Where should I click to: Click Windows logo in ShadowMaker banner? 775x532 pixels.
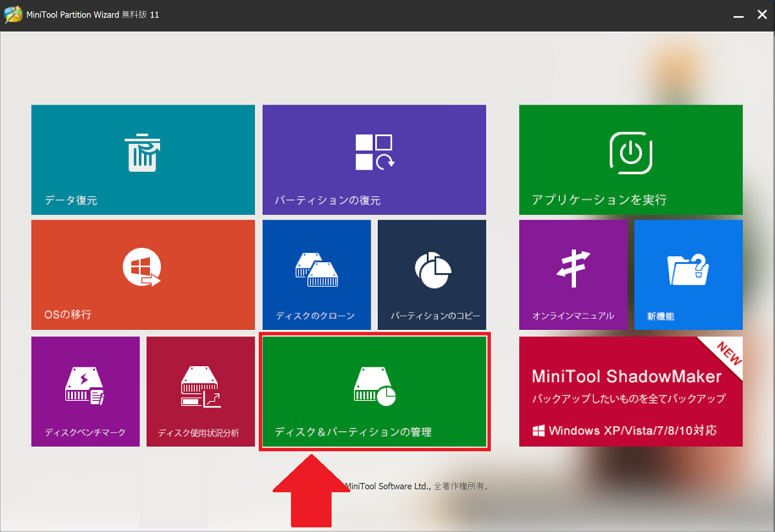click(539, 430)
